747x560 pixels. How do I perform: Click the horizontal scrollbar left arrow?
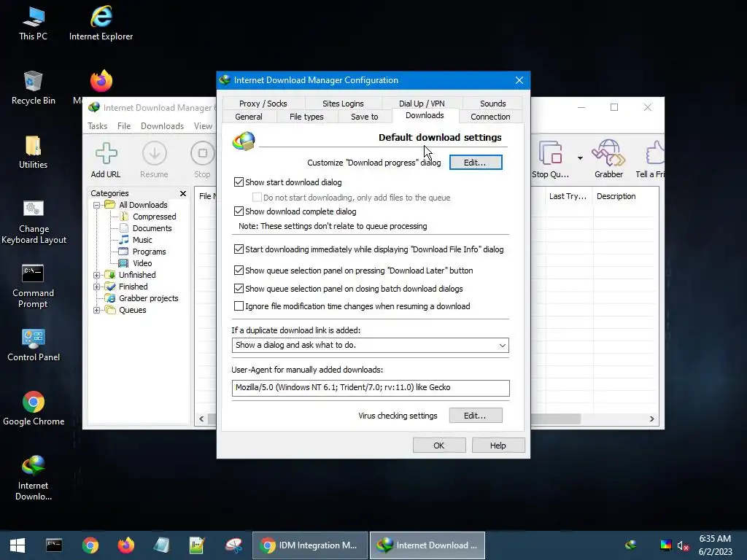[x=201, y=419]
